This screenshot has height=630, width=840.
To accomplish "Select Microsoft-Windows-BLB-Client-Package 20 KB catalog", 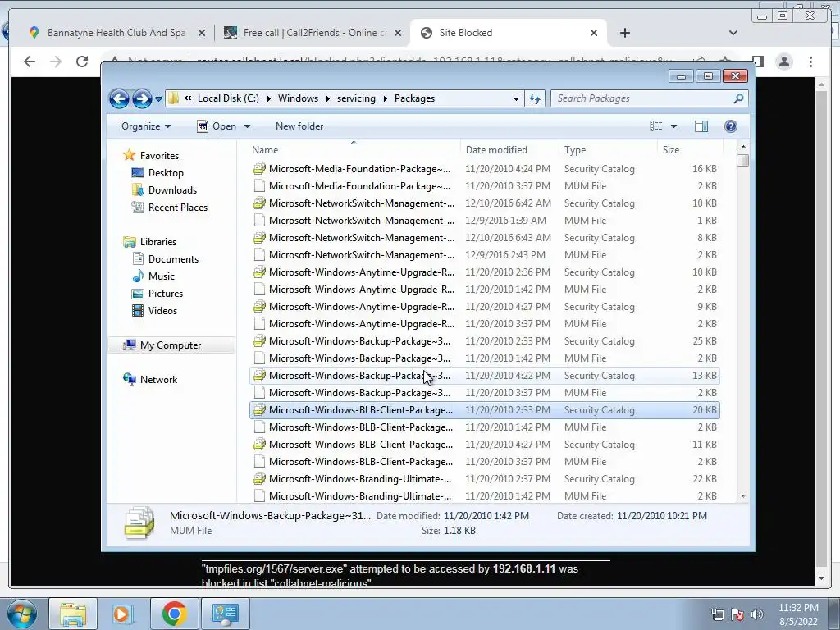I will pos(485,410).
